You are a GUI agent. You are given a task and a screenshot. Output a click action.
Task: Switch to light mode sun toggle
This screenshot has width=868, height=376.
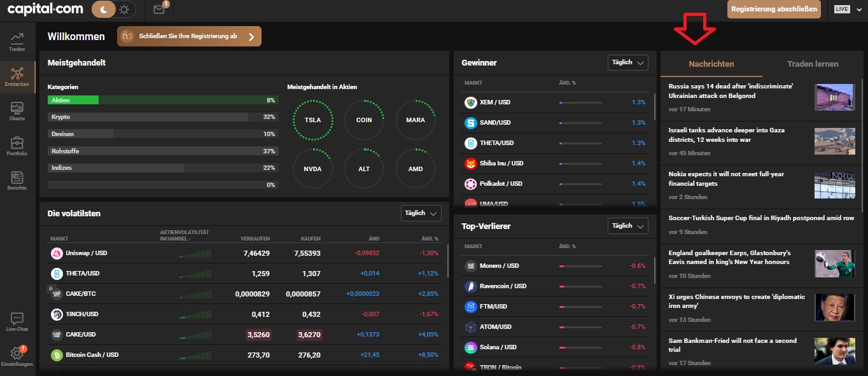pyautogui.click(x=125, y=10)
